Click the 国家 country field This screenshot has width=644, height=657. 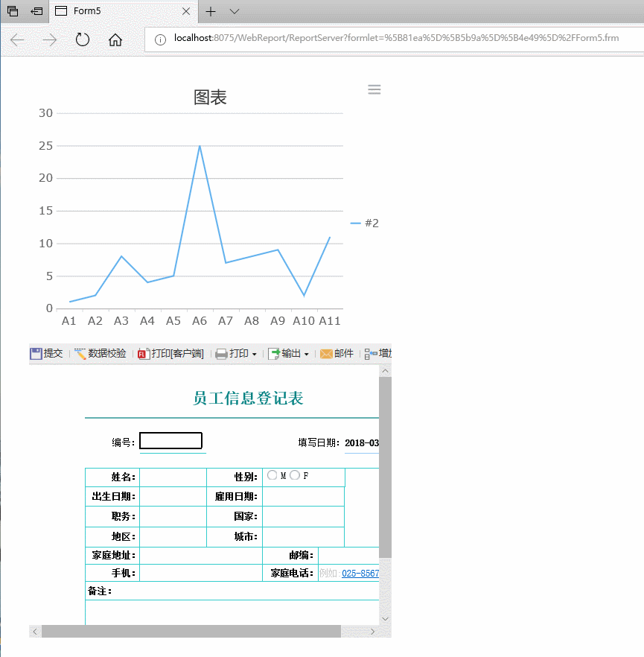click(x=304, y=516)
